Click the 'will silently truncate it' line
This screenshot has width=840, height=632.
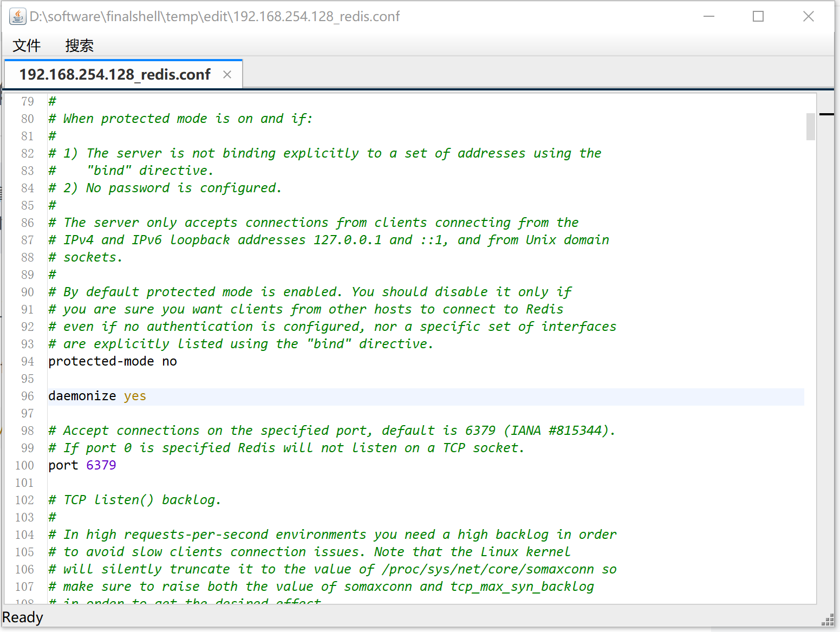click(333, 569)
